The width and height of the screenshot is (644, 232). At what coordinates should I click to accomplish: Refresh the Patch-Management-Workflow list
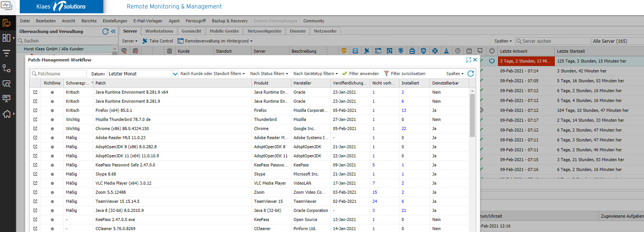click(x=471, y=74)
